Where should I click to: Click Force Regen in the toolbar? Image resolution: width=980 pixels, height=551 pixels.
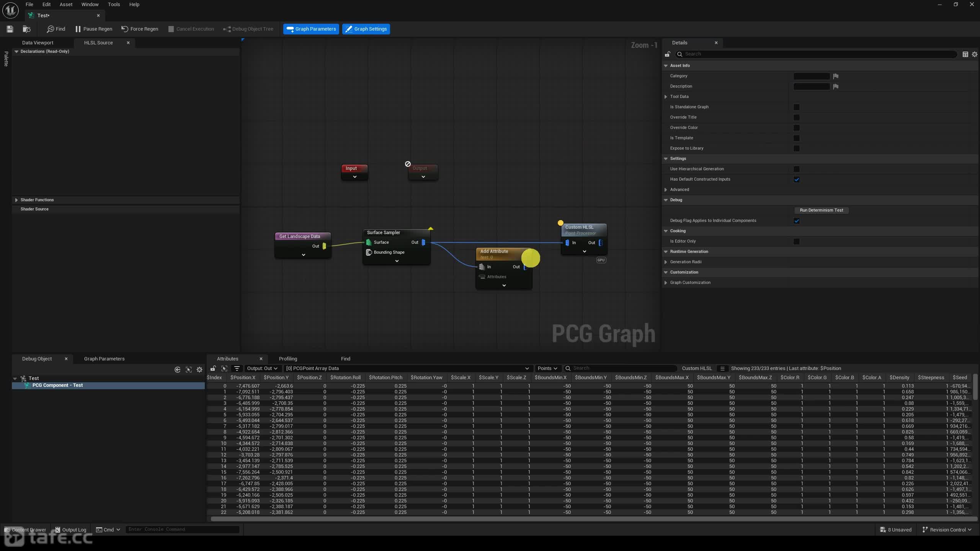tap(140, 29)
